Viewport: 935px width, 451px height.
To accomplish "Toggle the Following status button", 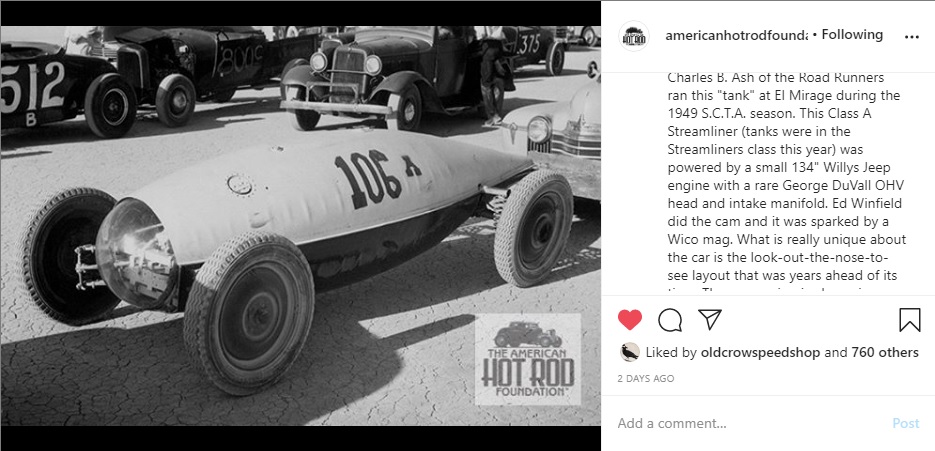I will [x=852, y=35].
